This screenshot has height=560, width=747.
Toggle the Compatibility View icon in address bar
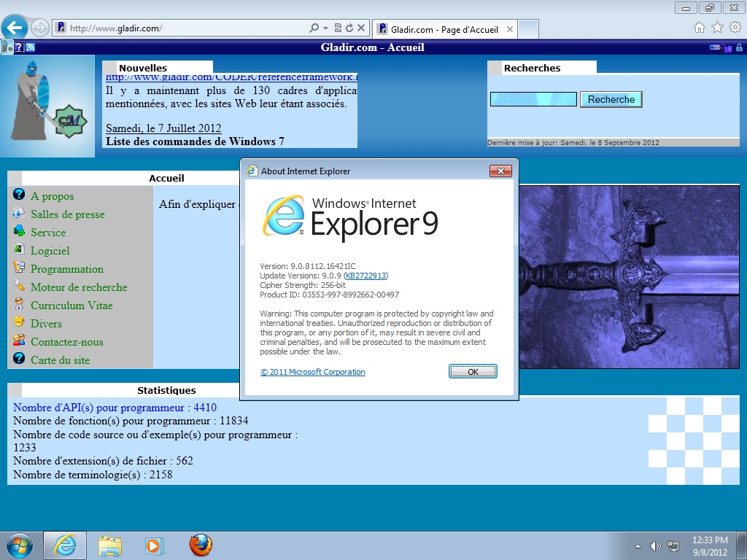point(338,28)
